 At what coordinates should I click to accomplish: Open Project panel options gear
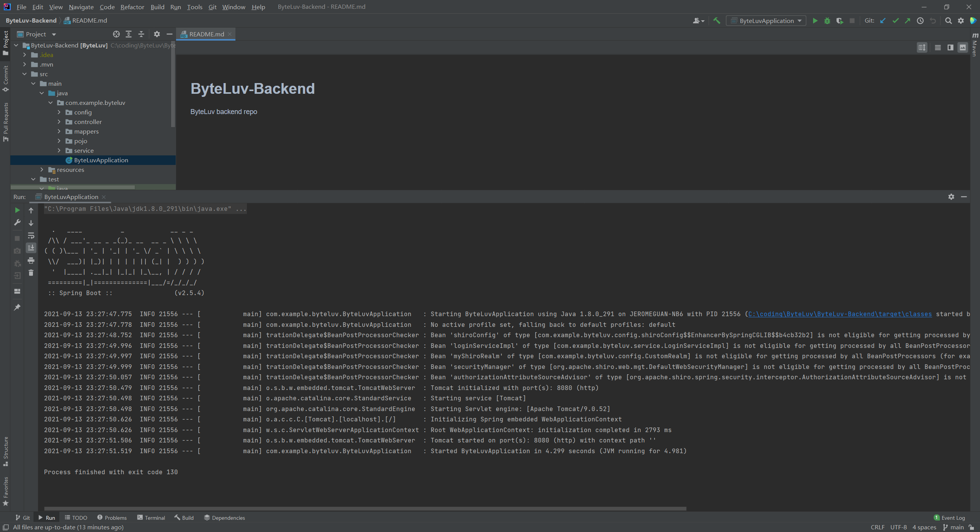157,34
